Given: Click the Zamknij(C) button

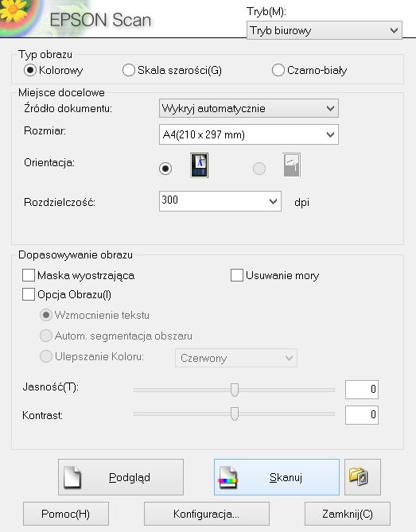Looking at the screenshot, I should [348, 514].
